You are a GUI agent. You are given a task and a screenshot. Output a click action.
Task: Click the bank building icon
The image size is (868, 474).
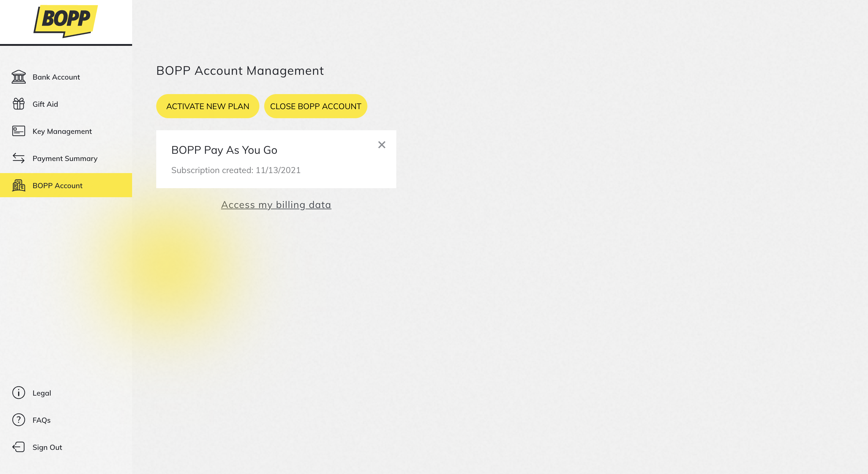pyautogui.click(x=18, y=77)
